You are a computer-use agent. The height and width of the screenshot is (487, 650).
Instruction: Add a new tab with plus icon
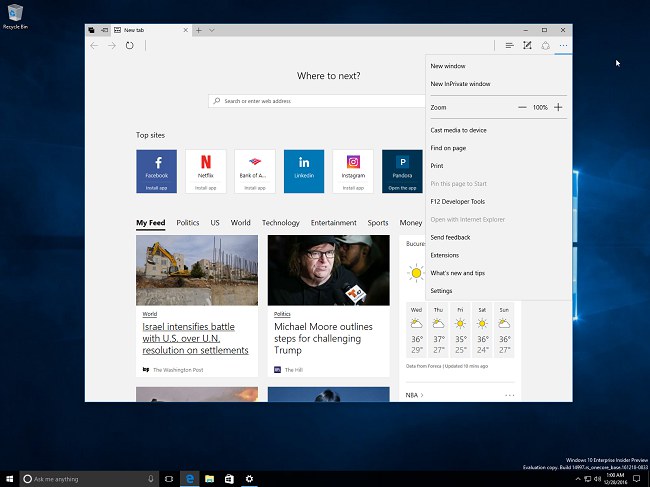(199, 30)
